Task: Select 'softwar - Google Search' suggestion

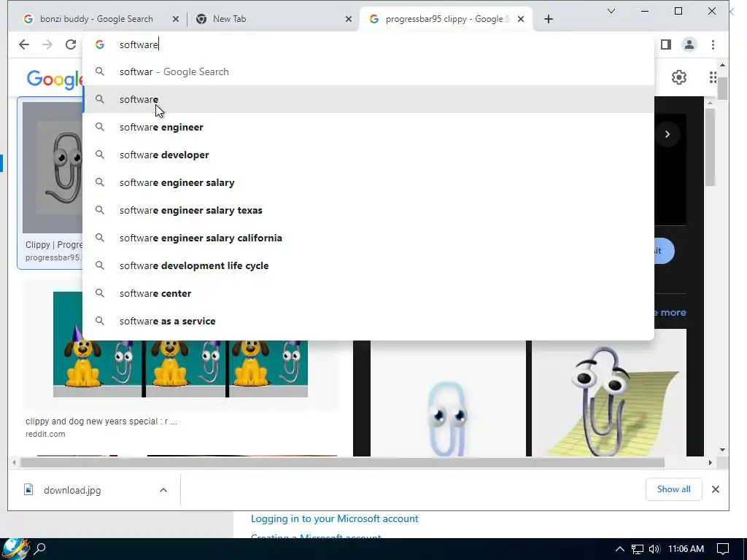Action: [368, 72]
